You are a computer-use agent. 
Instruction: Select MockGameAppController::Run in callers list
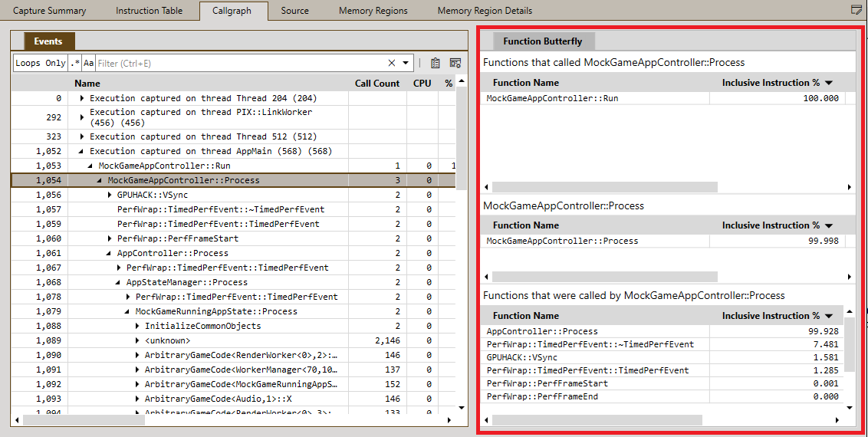(x=552, y=98)
